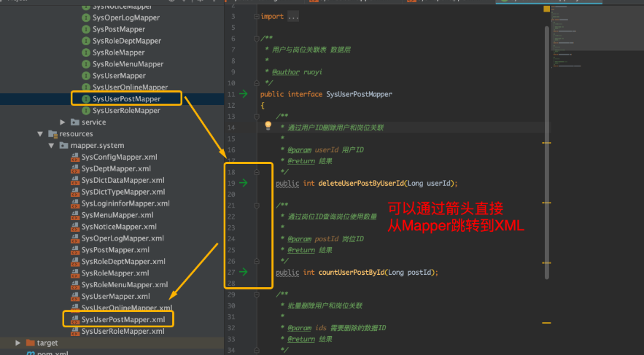Click XML file icon of SysPostMapper.xml

tap(74, 250)
